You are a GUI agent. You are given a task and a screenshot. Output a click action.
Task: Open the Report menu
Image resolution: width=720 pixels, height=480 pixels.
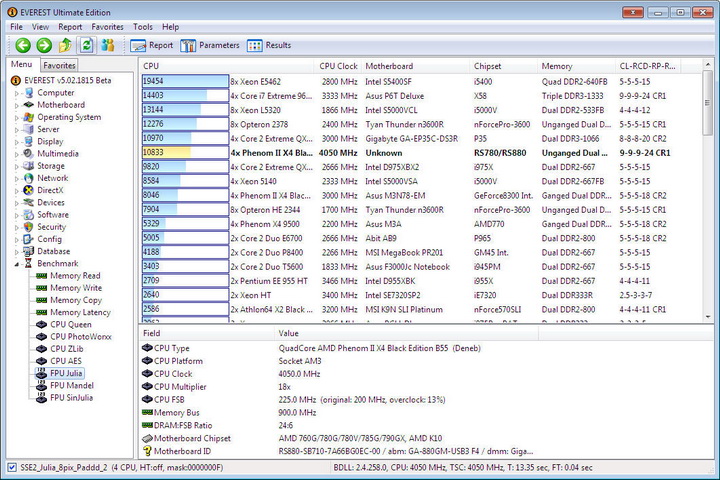pyautogui.click(x=70, y=27)
